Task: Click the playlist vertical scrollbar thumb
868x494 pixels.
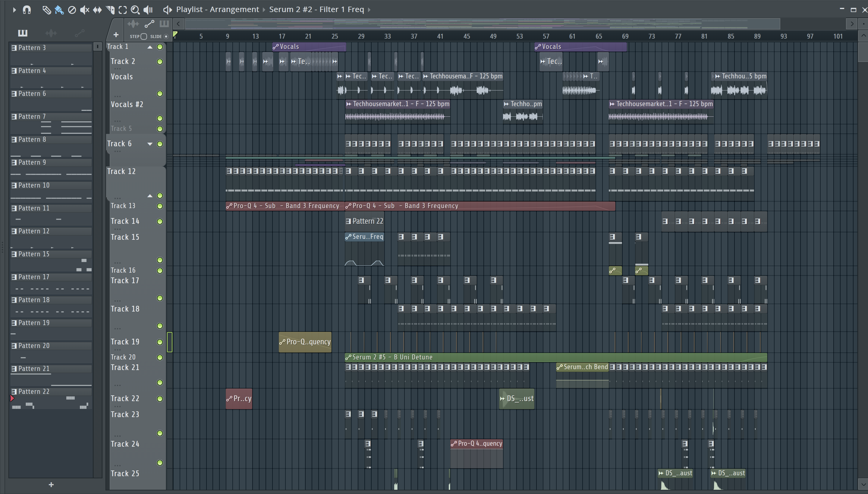Action: (863, 52)
